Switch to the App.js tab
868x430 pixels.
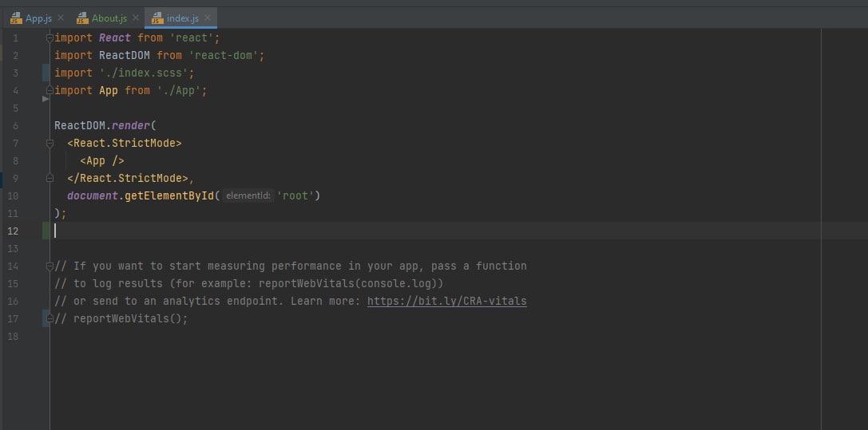(x=38, y=18)
